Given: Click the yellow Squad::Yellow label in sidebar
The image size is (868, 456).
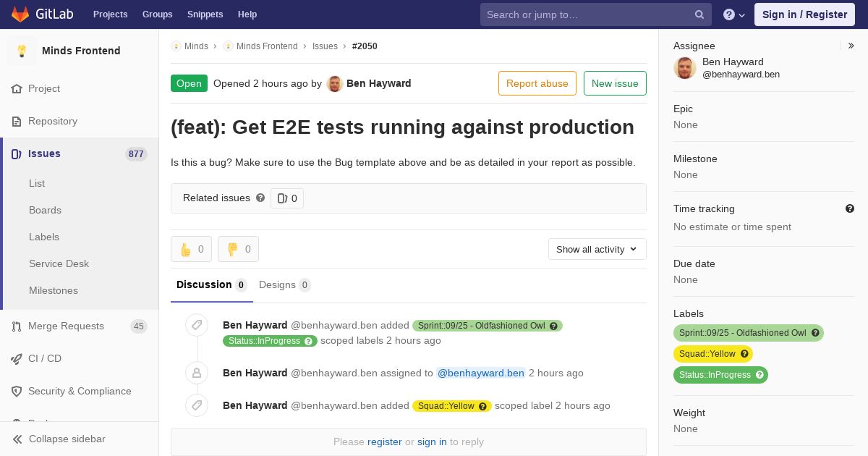Looking at the screenshot, I should [x=707, y=354].
